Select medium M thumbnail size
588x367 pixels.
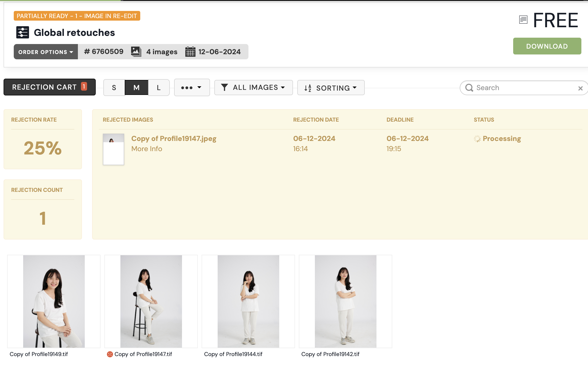click(136, 88)
